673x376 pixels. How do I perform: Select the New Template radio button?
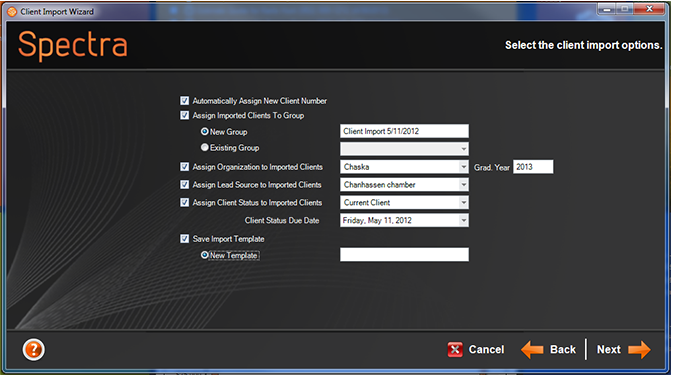205,255
